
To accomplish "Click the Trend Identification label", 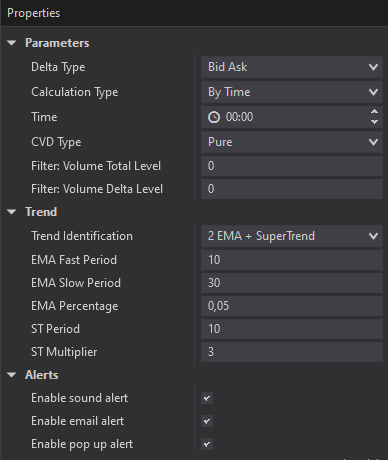I will click(x=82, y=236).
